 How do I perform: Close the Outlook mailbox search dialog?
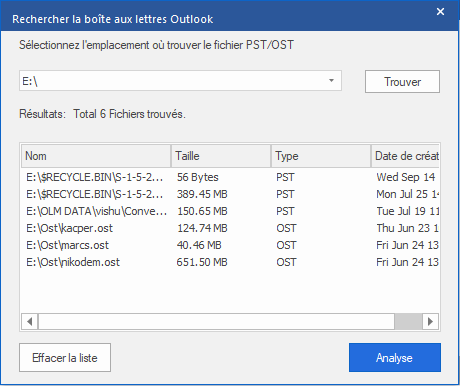click(440, 12)
